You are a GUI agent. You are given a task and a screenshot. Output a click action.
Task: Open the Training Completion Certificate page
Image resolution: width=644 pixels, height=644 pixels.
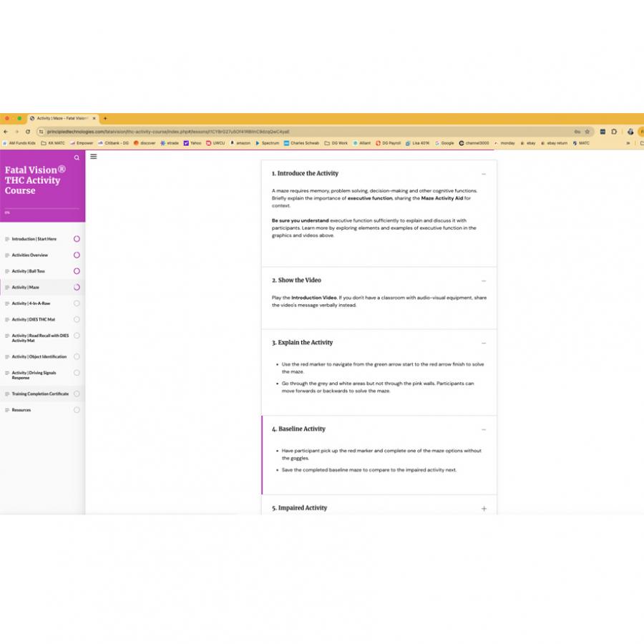[40, 394]
